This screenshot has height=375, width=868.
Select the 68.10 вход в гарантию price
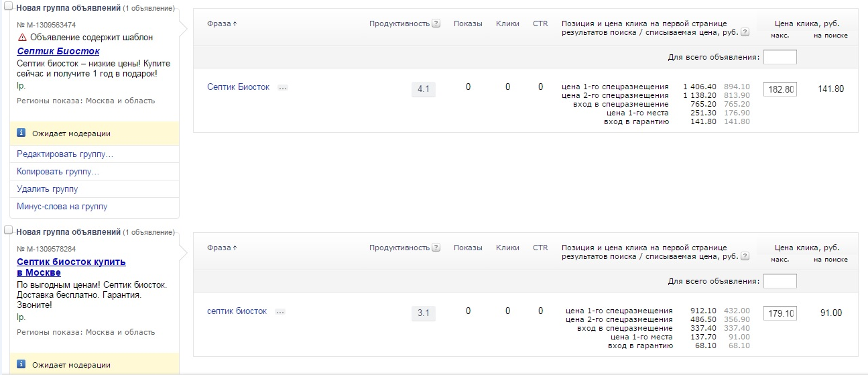tap(706, 345)
